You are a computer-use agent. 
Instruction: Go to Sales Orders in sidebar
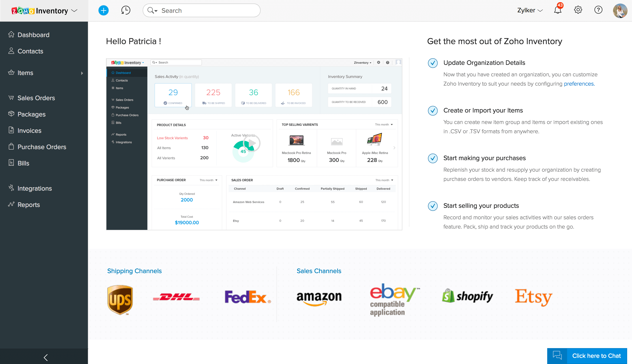tap(36, 98)
